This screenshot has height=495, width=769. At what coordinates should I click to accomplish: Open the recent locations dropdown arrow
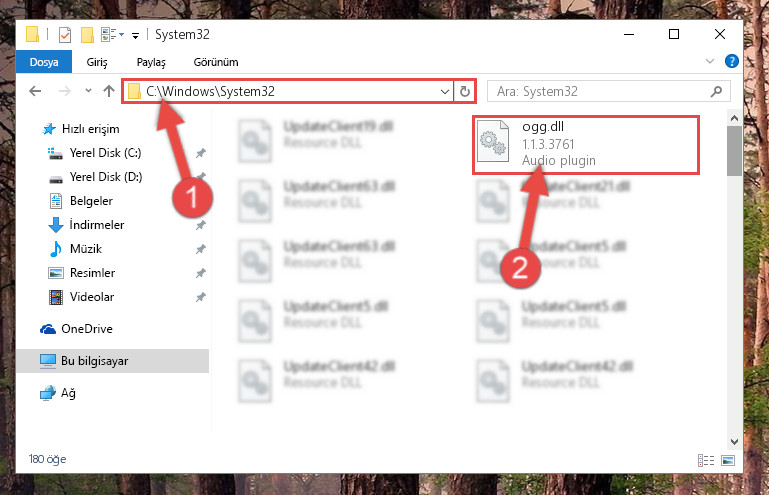coord(88,91)
